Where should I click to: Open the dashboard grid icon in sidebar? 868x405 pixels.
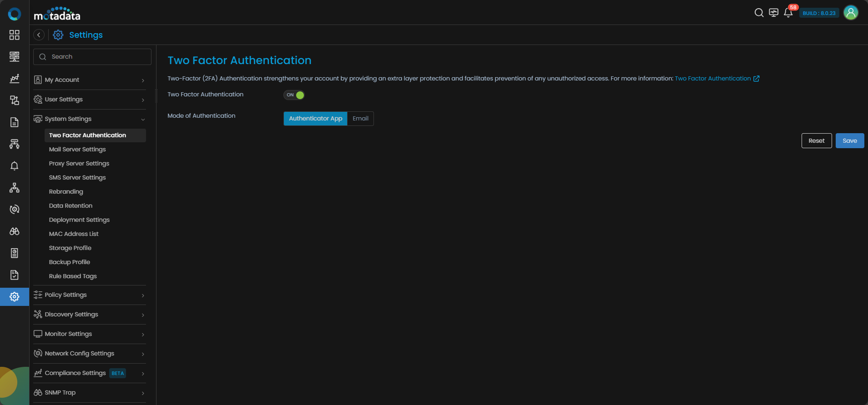15,35
